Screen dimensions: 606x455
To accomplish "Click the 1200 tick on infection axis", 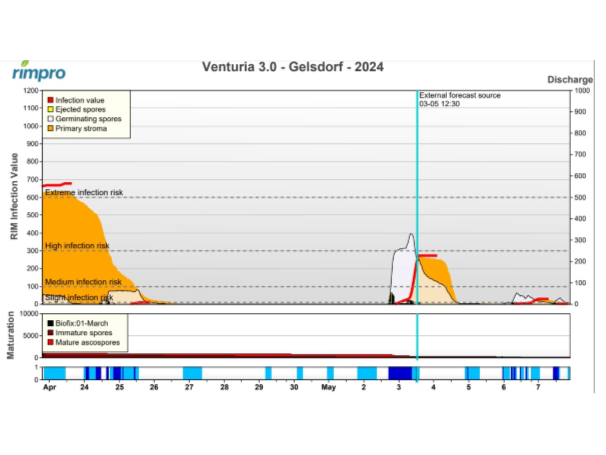I will (31, 90).
